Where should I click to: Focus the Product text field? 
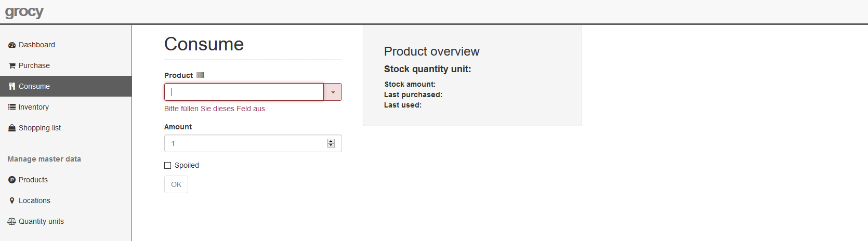(244, 92)
